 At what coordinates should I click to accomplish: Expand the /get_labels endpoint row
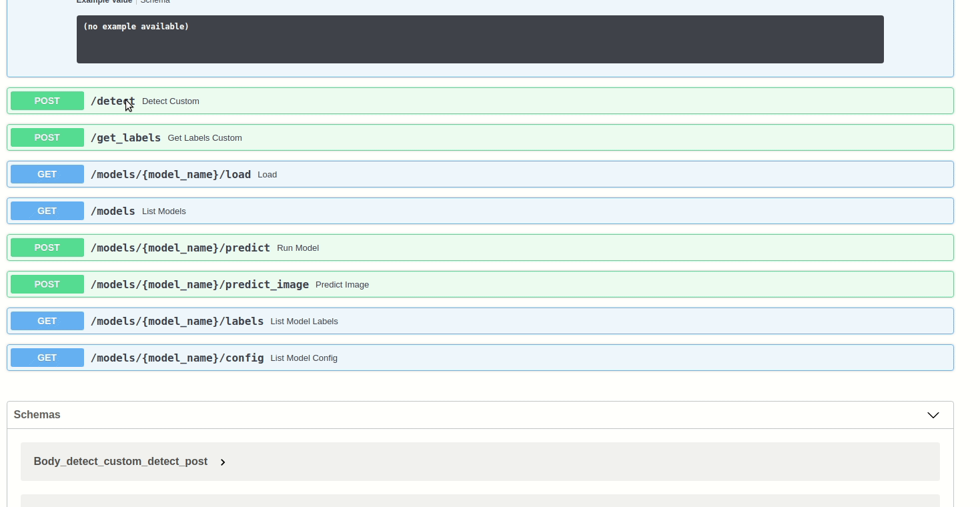pos(400,137)
